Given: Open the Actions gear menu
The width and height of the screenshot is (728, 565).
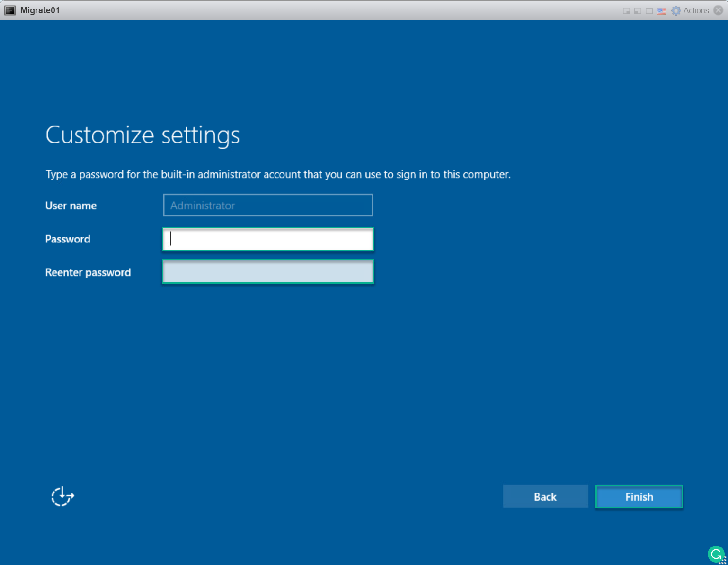Looking at the screenshot, I should [690, 10].
